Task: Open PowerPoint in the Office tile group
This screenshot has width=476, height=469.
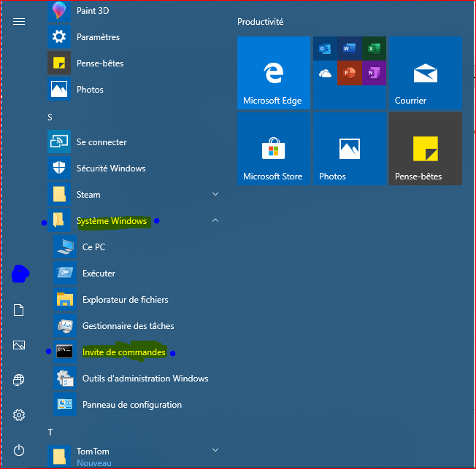Action: [x=350, y=73]
